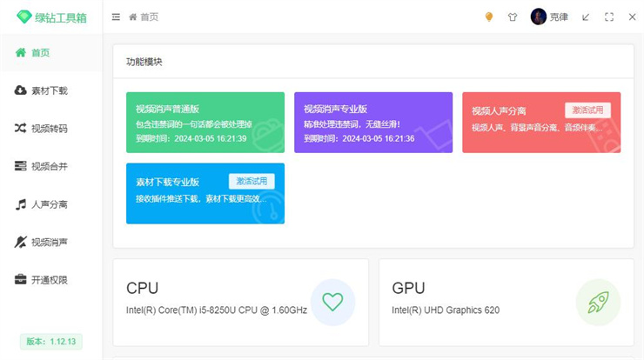The width and height of the screenshot is (644, 360).
Task: Toggle sidebar with hamburger menu icon
Action: [x=116, y=17]
